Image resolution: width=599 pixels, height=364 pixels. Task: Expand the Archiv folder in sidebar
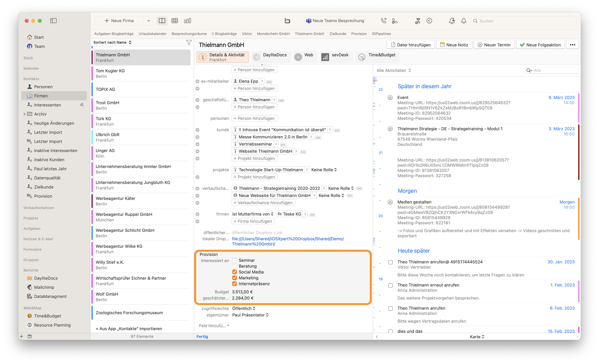(24, 114)
